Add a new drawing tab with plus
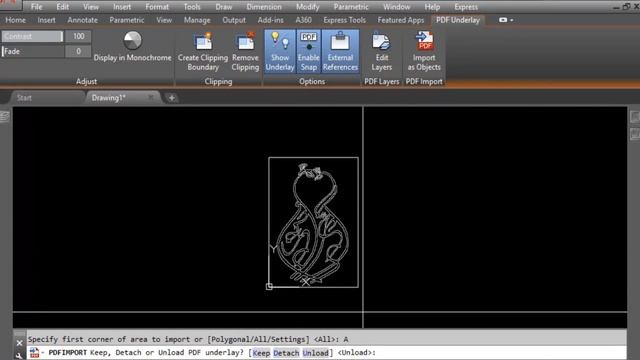 172,98
